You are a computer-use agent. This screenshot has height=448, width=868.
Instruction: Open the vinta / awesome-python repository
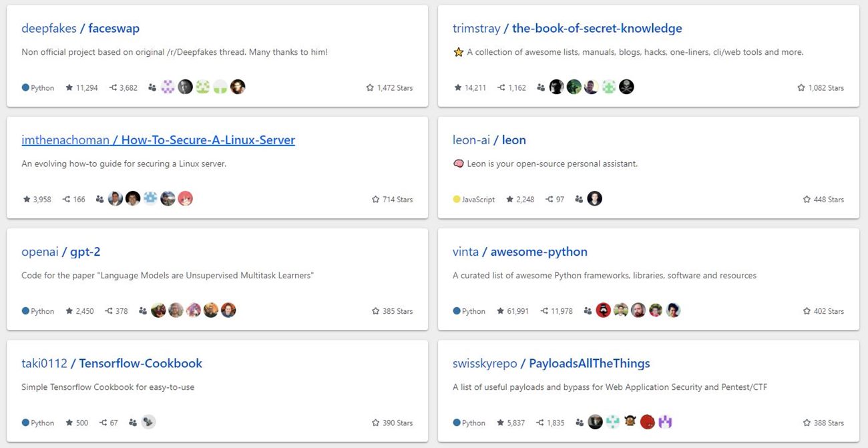point(519,252)
